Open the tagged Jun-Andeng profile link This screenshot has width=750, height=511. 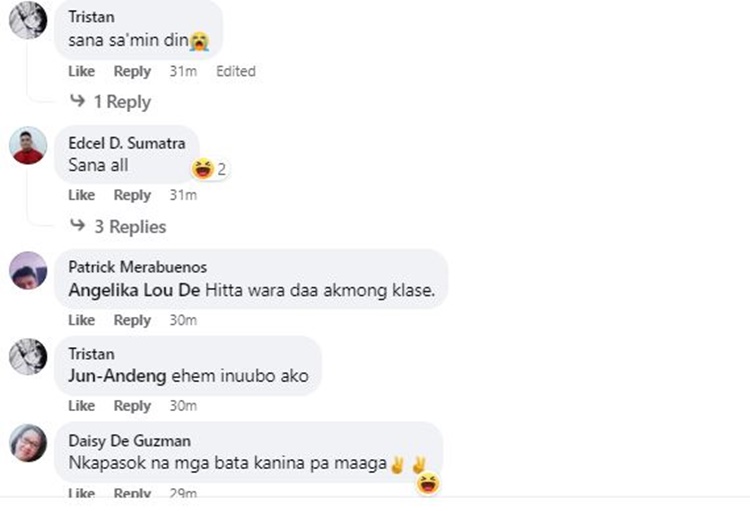(x=111, y=377)
